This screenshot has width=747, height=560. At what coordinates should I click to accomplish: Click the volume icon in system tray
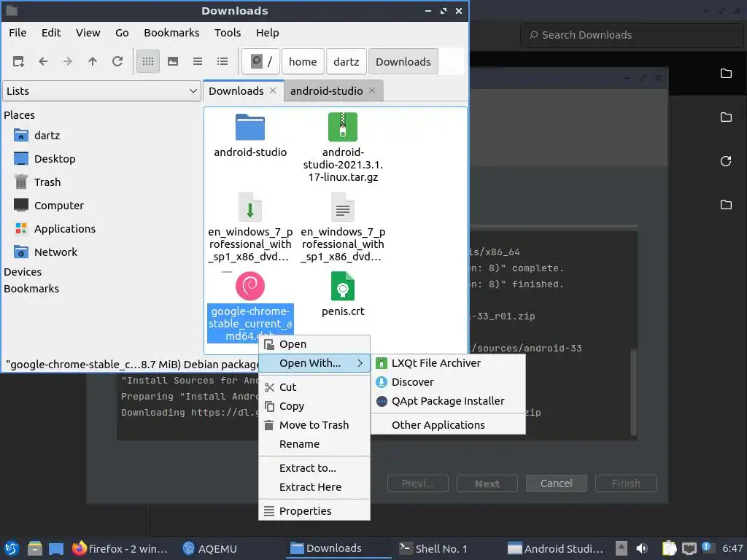(642, 548)
